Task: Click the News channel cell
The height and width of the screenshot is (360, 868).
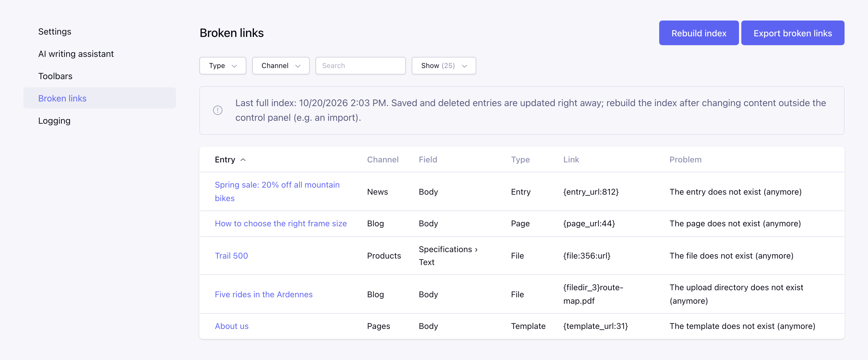Action: (377, 192)
